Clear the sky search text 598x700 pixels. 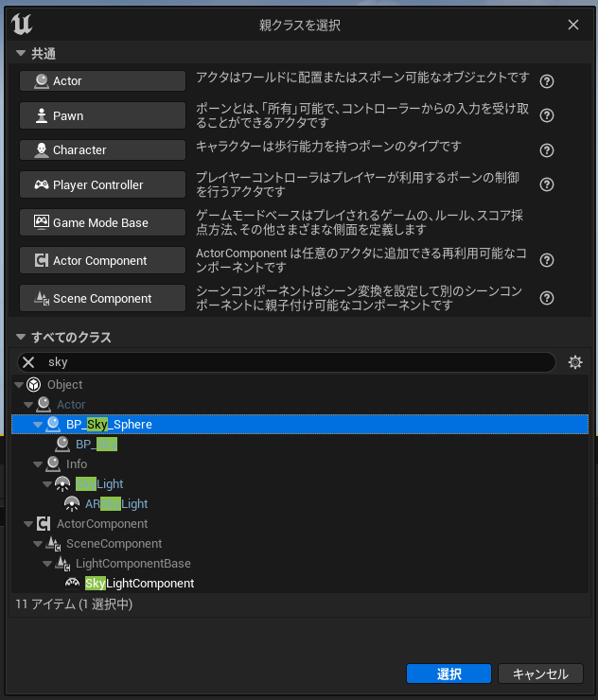coord(28,362)
